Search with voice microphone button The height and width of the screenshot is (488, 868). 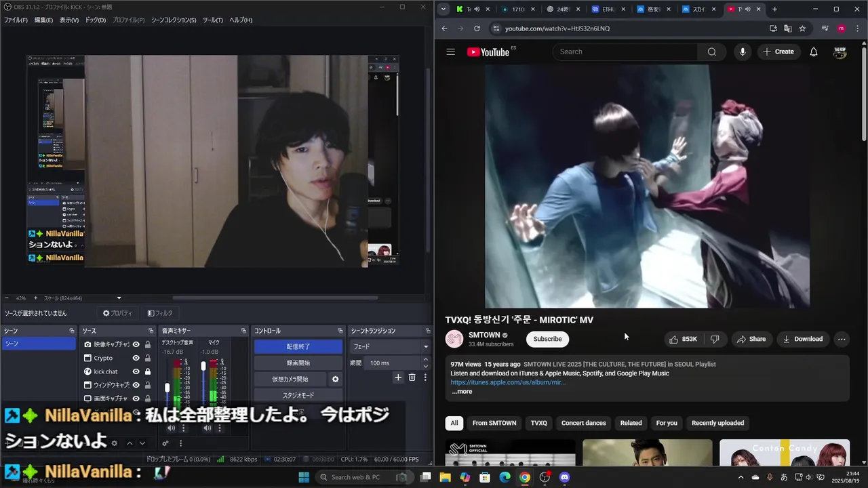[743, 52]
